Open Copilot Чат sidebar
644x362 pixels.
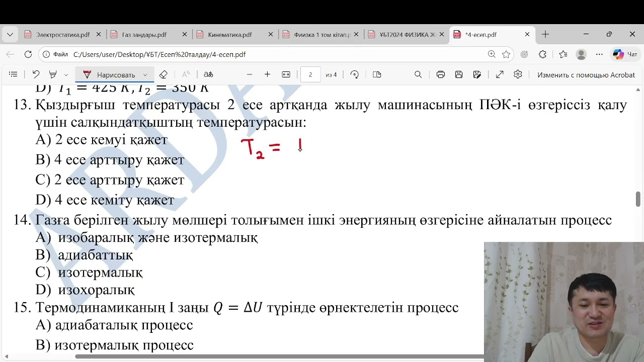pos(625,54)
